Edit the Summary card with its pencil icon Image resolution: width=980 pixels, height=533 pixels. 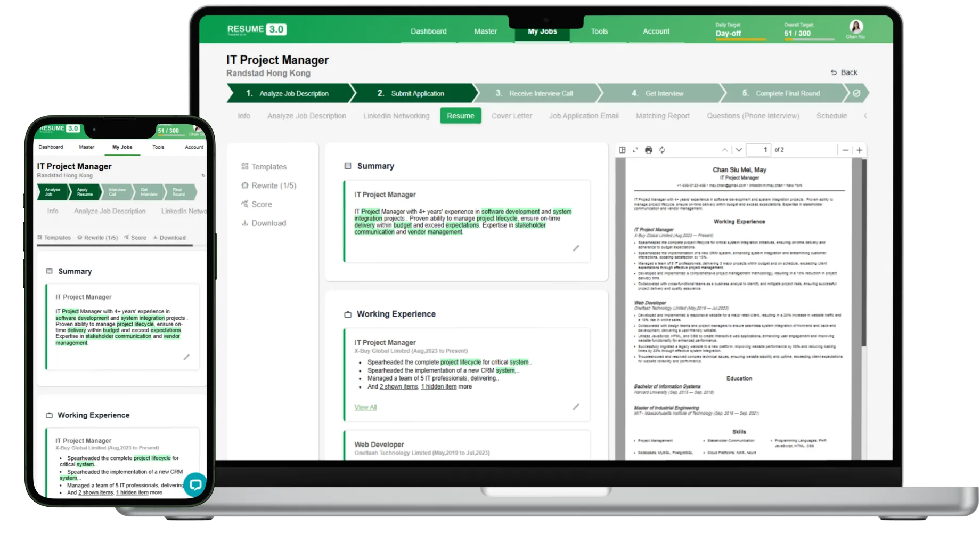click(x=576, y=248)
